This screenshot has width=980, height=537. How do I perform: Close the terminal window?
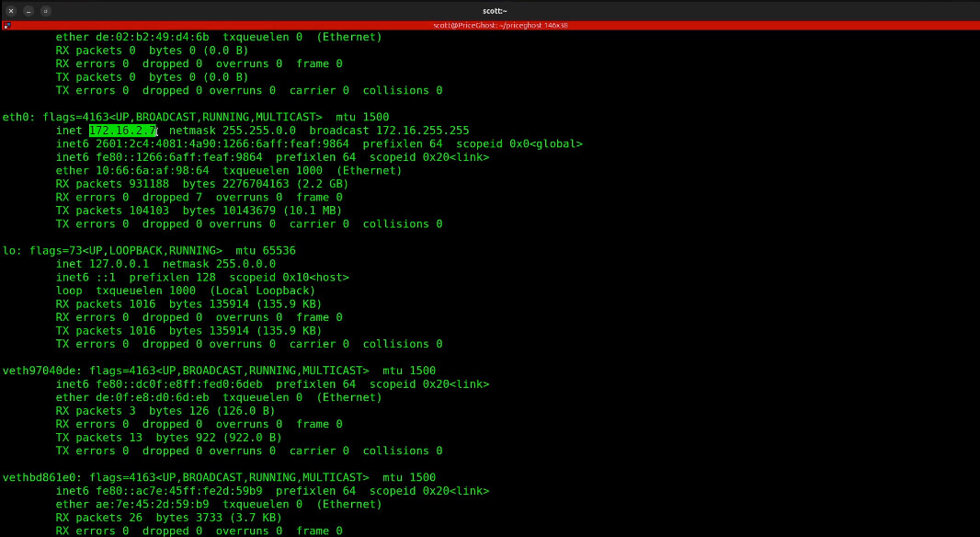pos(12,11)
